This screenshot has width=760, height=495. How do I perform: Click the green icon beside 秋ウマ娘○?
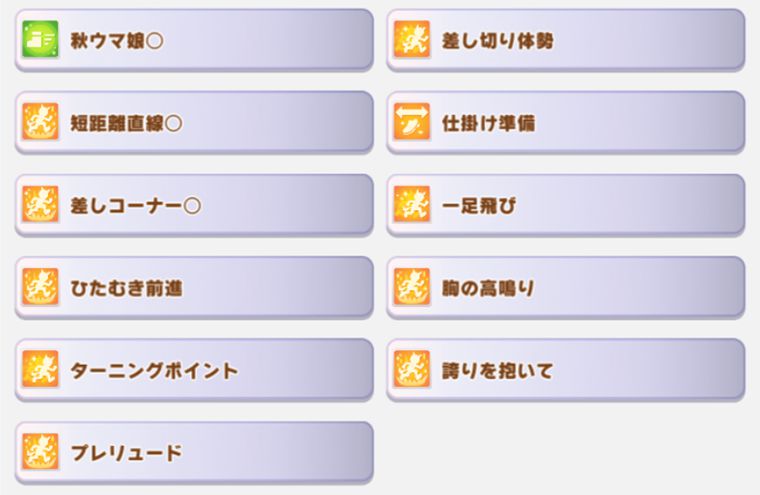pyautogui.click(x=40, y=40)
